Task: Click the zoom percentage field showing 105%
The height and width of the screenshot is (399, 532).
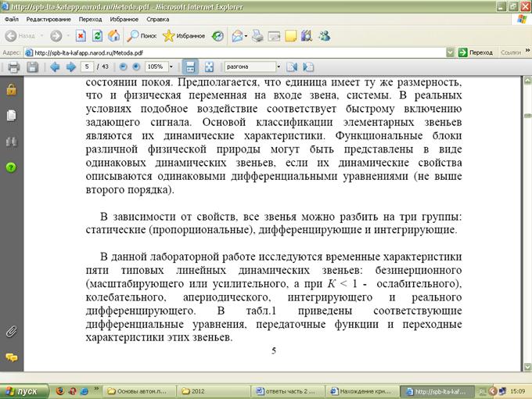Action: click(x=156, y=66)
